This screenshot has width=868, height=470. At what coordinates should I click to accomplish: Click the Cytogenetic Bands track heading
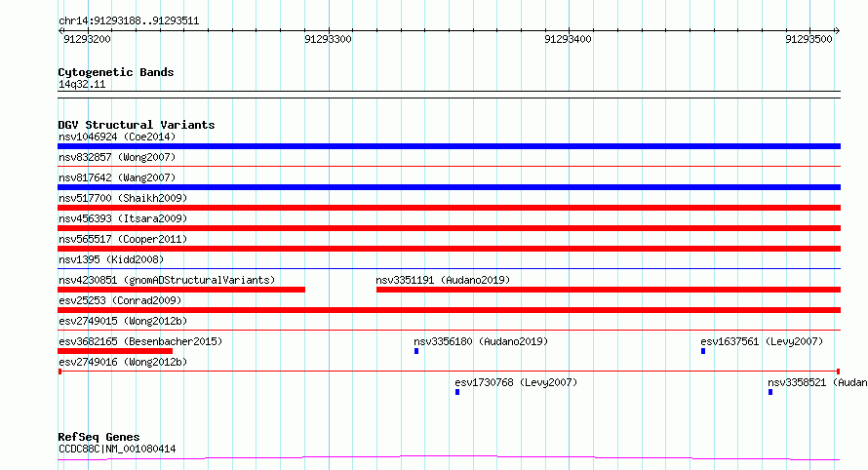point(116,72)
